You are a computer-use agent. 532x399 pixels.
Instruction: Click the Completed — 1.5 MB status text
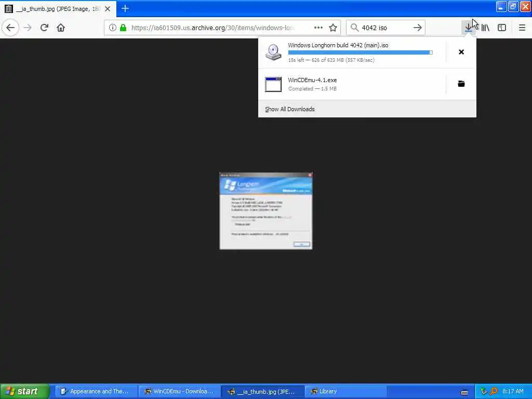312,88
